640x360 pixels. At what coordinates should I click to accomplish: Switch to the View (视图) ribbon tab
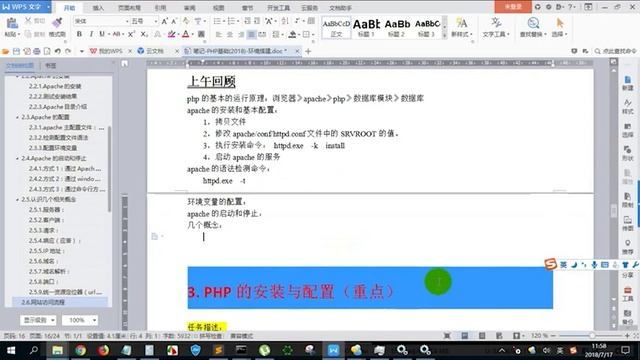(x=219, y=8)
